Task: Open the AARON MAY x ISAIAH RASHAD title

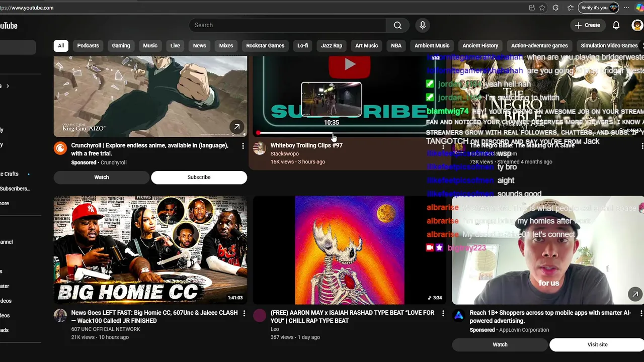Action: (352, 317)
